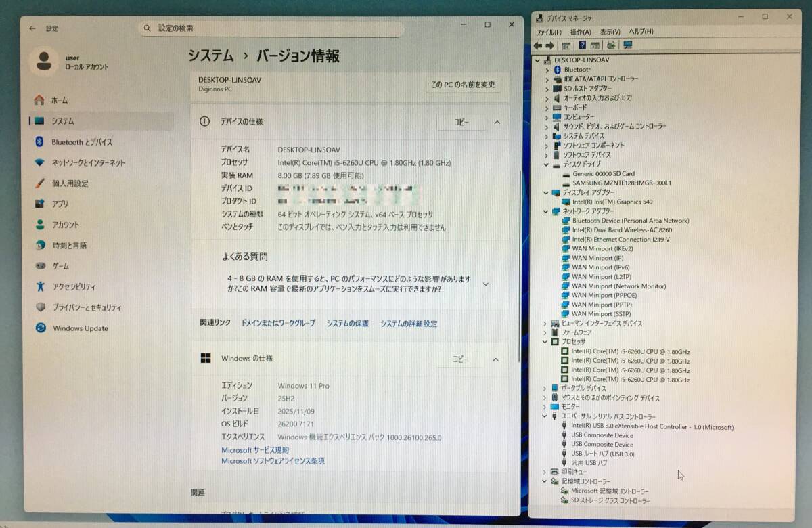Click the back arrow in Device Manager toolbar
The height and width of the screenshot is (528, 812).
[x=538, y=45]
